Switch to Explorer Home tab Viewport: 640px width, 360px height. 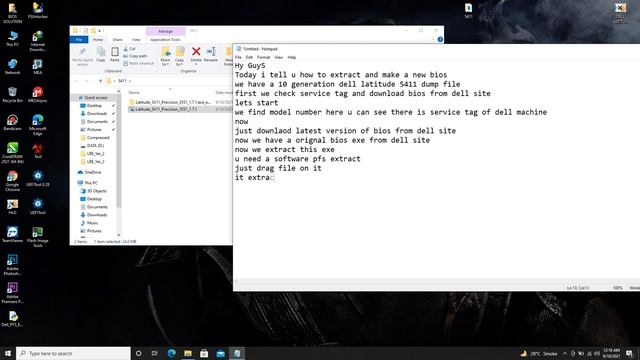tap(98, 40)
